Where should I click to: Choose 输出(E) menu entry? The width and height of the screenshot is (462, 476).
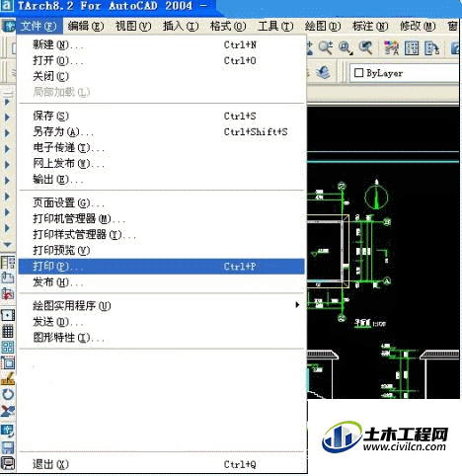[x=161, y=179]
